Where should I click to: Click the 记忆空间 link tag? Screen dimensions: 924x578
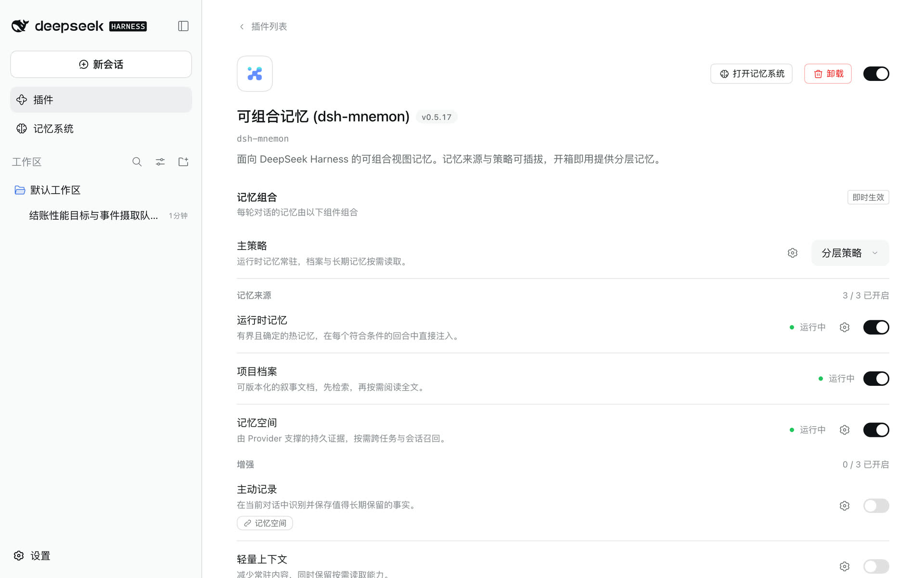tap(265, 523)
